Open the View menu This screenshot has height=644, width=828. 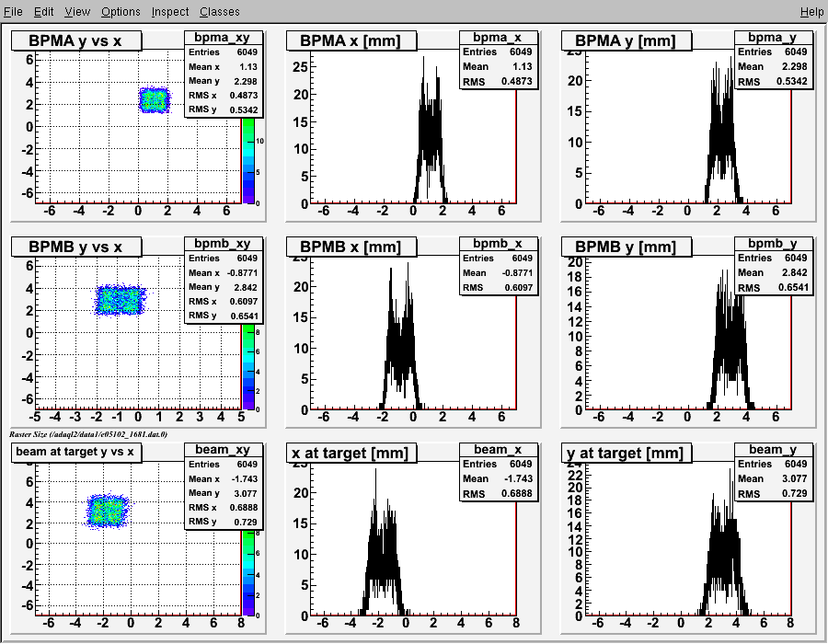(x=77, y=11)
